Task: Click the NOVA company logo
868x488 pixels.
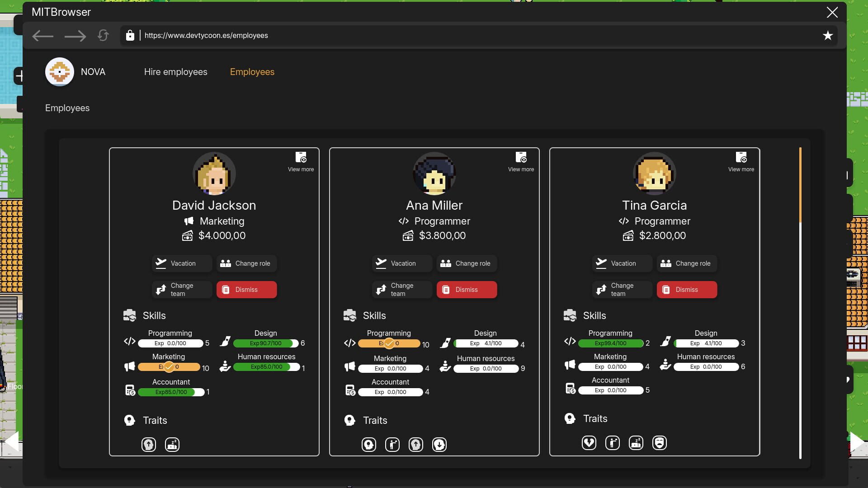Action: 59,71
